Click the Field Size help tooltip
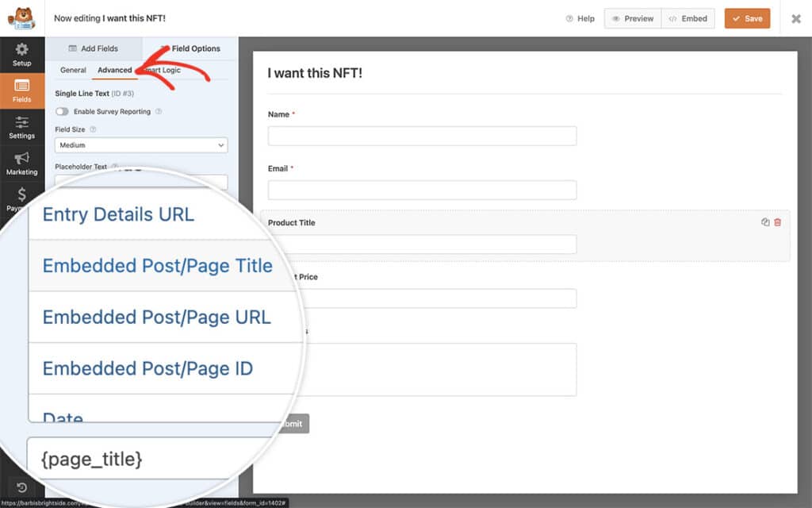Image resolution: width=812 pixels, height=508 pixels. (x=93, y=128)
